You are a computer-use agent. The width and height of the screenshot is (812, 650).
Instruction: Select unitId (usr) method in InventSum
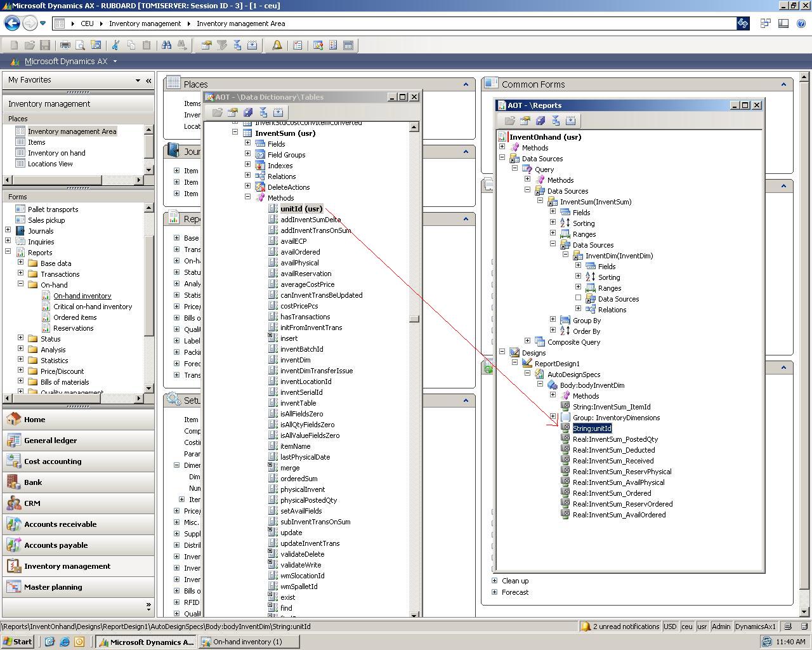301,209
